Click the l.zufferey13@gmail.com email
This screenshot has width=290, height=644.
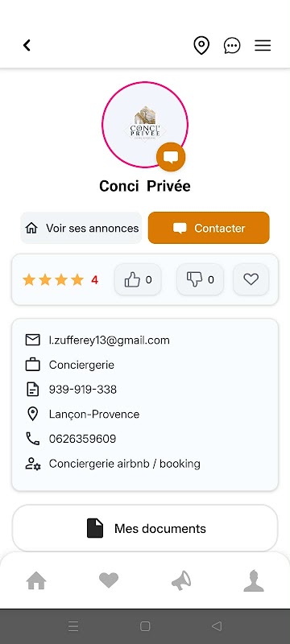[110, 340]
